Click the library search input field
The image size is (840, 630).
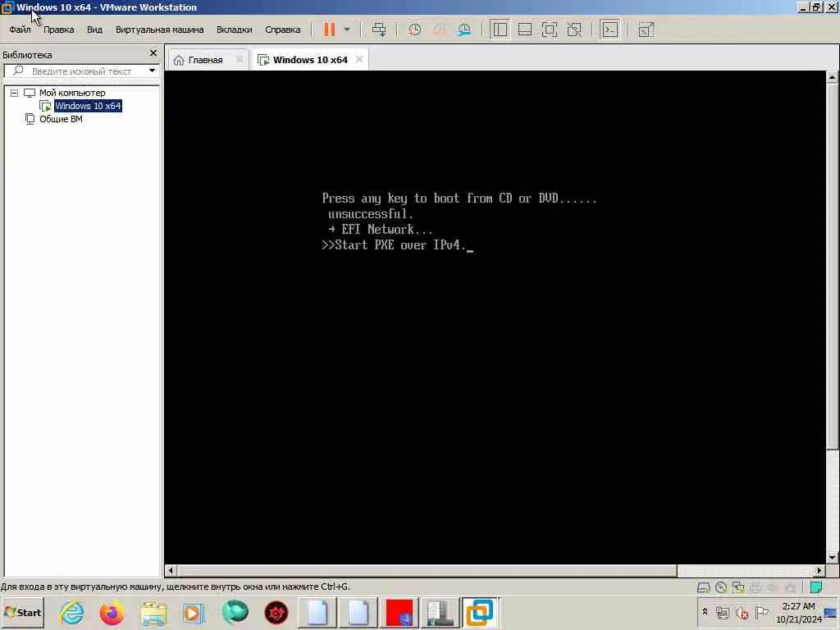pyautogui.click(x=80, y=71)
